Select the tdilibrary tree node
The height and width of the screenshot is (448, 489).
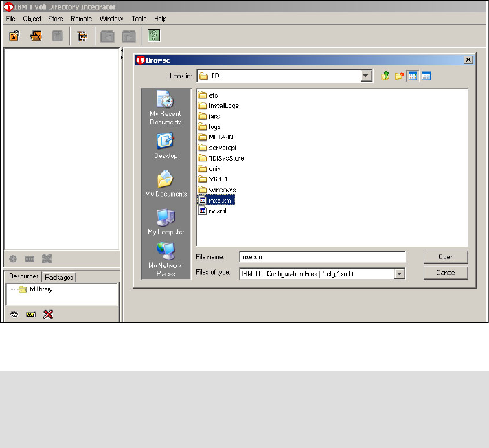(x=41, y=289)
